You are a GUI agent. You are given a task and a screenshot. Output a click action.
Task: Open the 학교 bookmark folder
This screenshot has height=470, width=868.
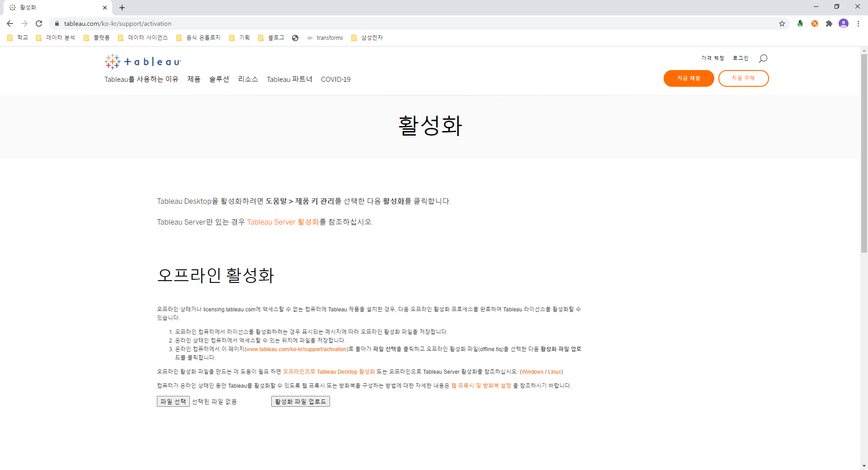pos(18,38)
